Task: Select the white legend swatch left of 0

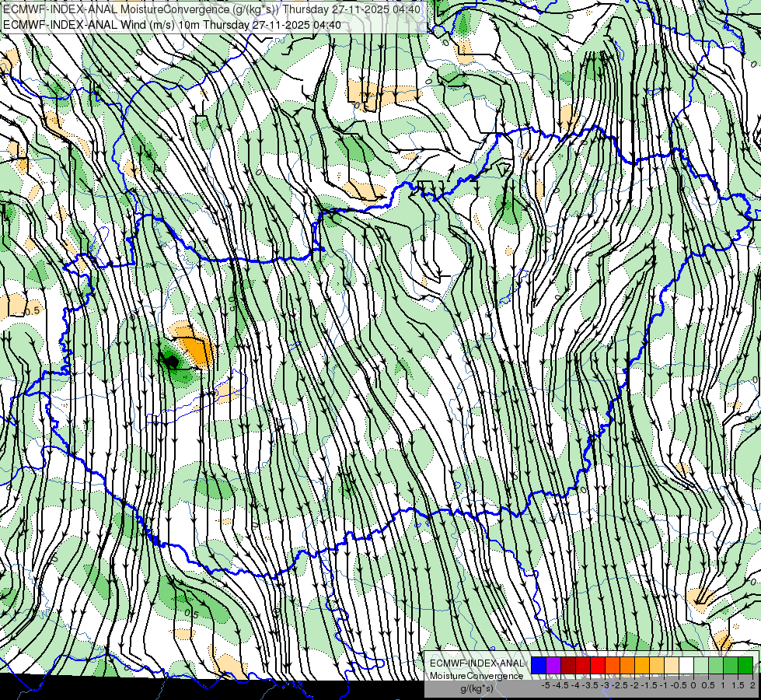Action: (686, 665)
